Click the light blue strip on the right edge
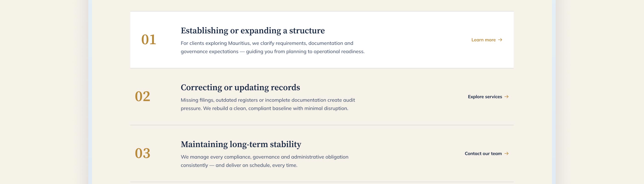The image size is (644, 184). (x=554, y=92)
